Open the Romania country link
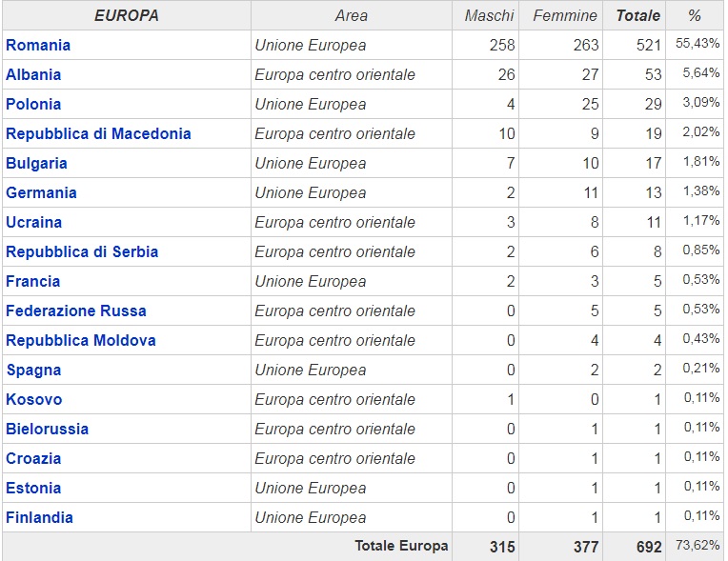Screen dimensions: 728x561 point(38,45)
